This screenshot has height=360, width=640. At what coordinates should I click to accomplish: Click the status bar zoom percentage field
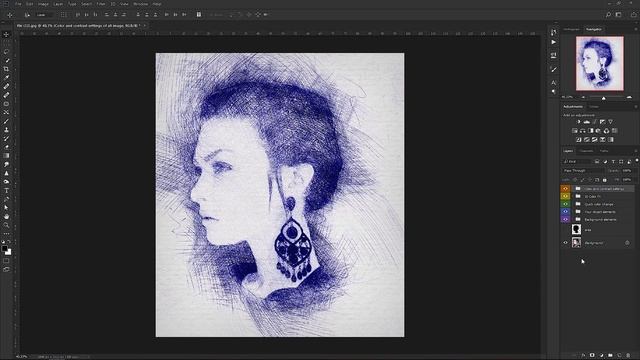pyautogui.click(x=22, y=357)
